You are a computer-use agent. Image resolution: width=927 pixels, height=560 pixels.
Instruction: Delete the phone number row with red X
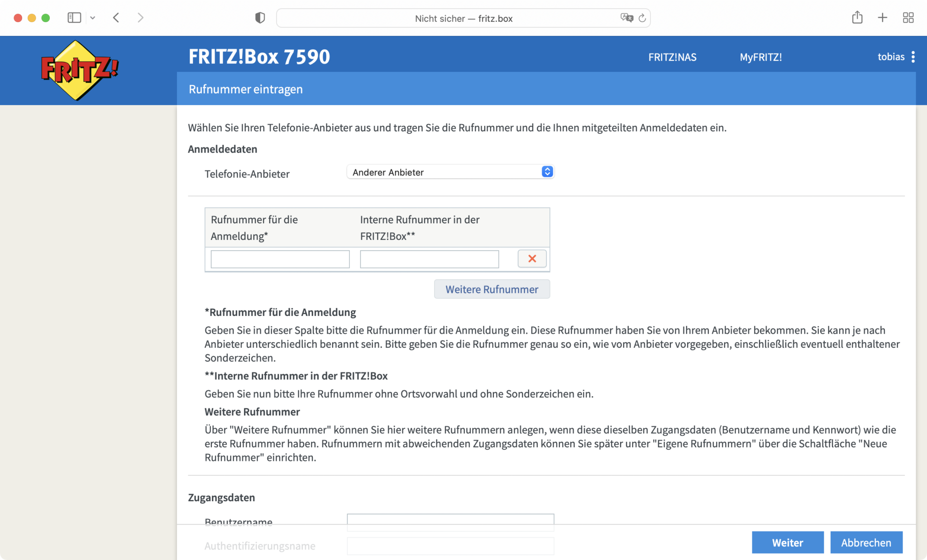pos(532,258)
